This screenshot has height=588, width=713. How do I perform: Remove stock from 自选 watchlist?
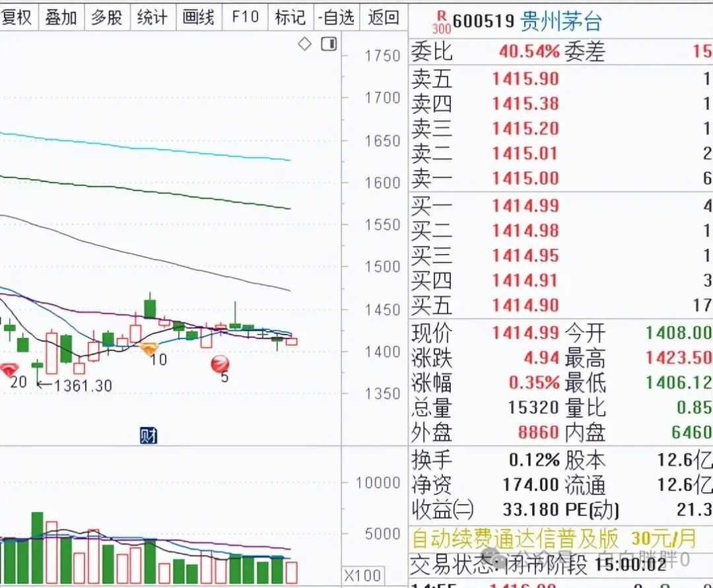point(337,17)
